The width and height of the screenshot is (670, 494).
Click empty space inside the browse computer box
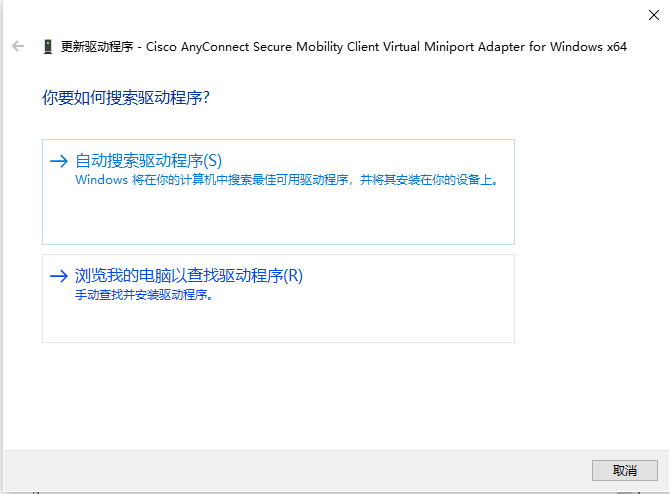click(x=278, y=323)
